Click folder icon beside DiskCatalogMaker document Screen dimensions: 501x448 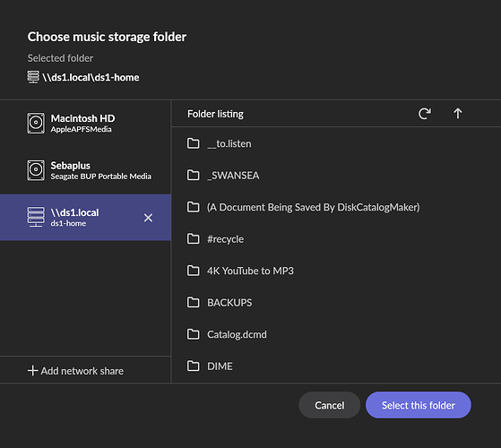(193, 207)
